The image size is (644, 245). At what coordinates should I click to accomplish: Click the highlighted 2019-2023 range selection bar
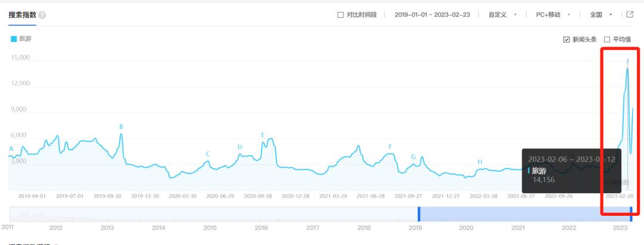pos(525,214)
